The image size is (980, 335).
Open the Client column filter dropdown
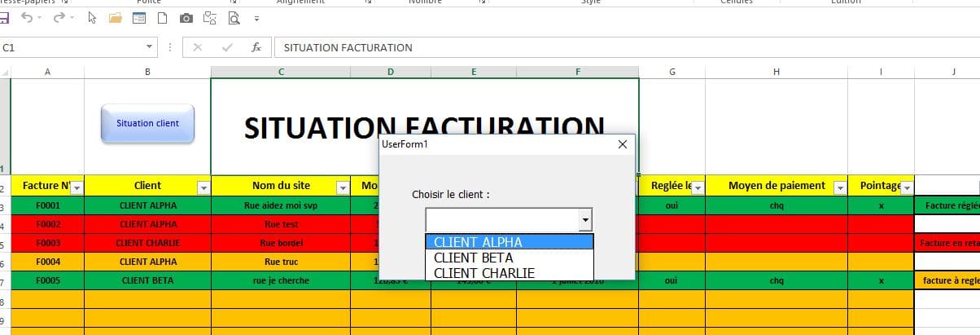(x=203, y=187)
